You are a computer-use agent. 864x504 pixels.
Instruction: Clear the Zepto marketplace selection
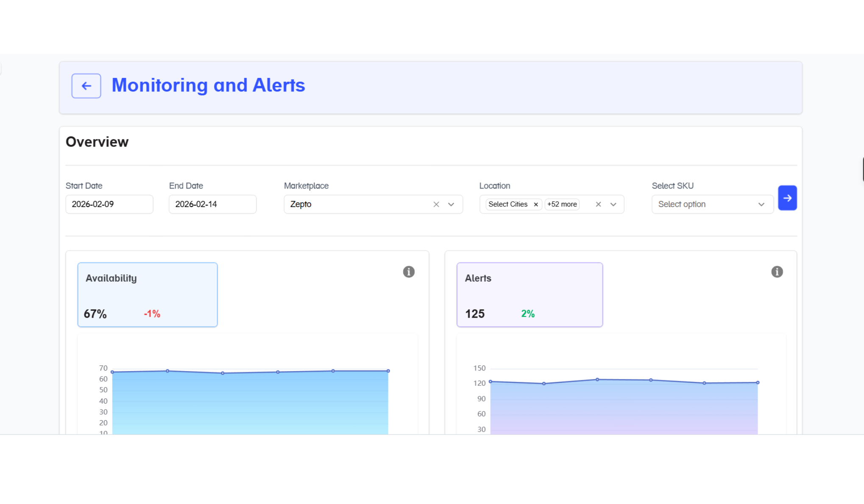tap(436, 205)
